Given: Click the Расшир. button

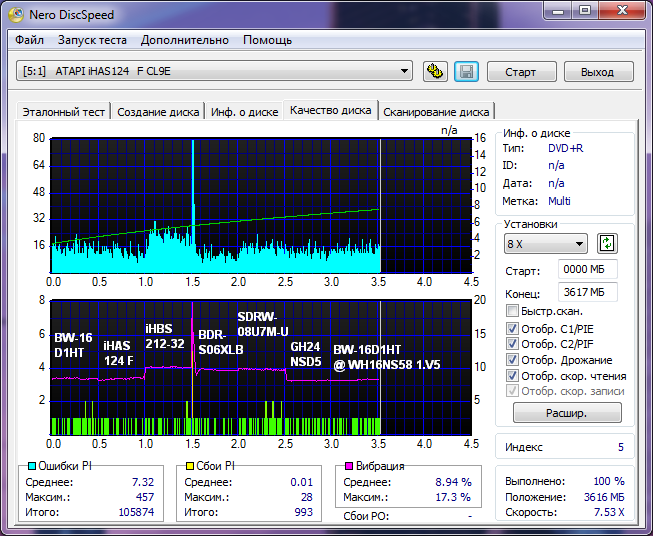Looking at the screenshot, I should (x=567, y=413).
